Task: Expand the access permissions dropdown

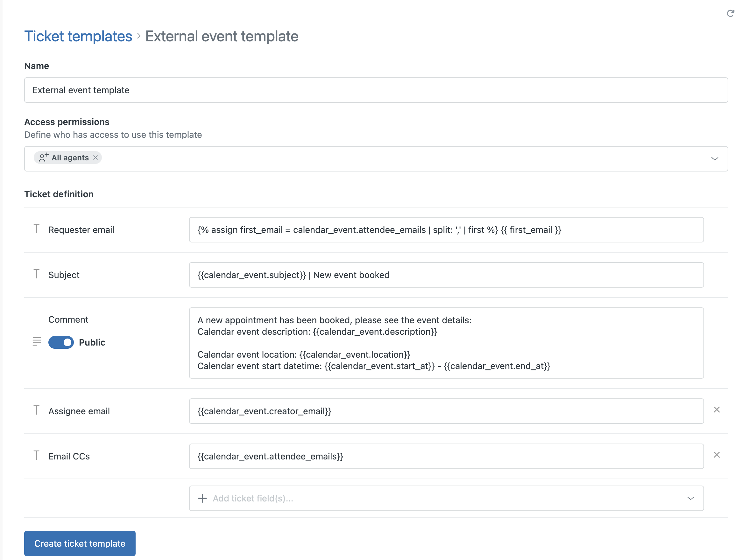Action: [x=715, y=159]
